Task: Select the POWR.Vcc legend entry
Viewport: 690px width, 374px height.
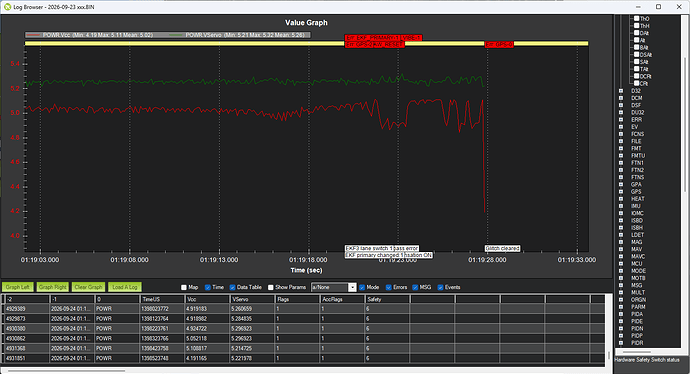Action: click(x=89, y=35)
